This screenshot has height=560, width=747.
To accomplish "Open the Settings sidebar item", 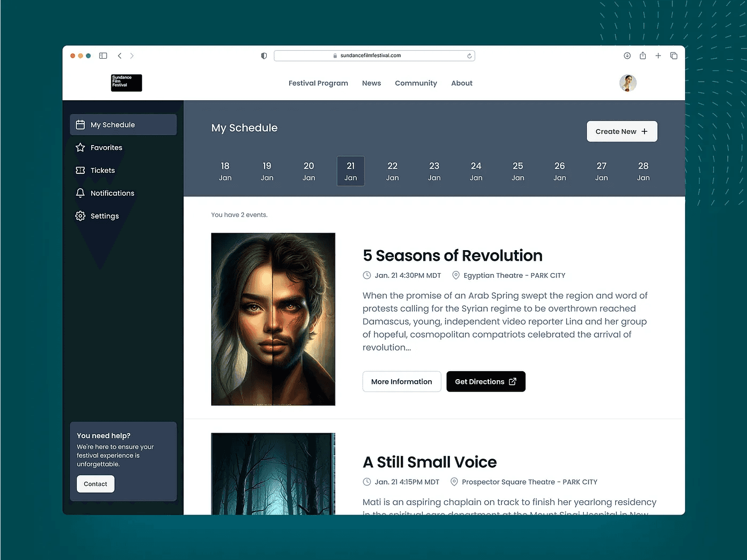I will click(x=123, y=216).
